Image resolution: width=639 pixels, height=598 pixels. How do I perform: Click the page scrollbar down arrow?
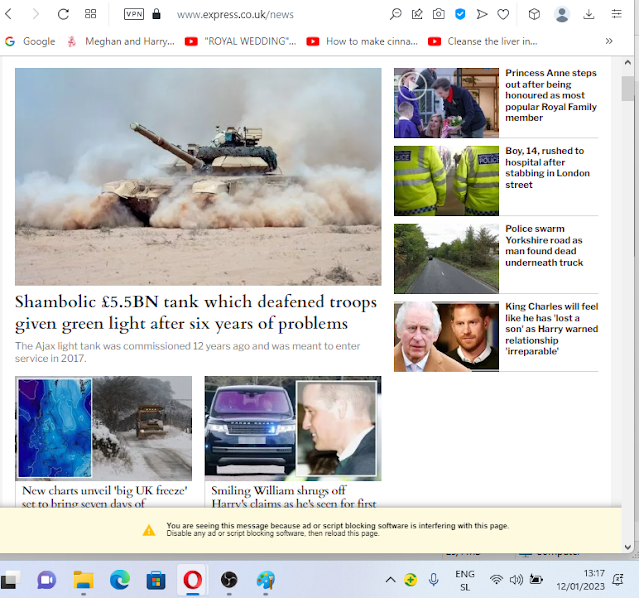click(x=628, y=547)
